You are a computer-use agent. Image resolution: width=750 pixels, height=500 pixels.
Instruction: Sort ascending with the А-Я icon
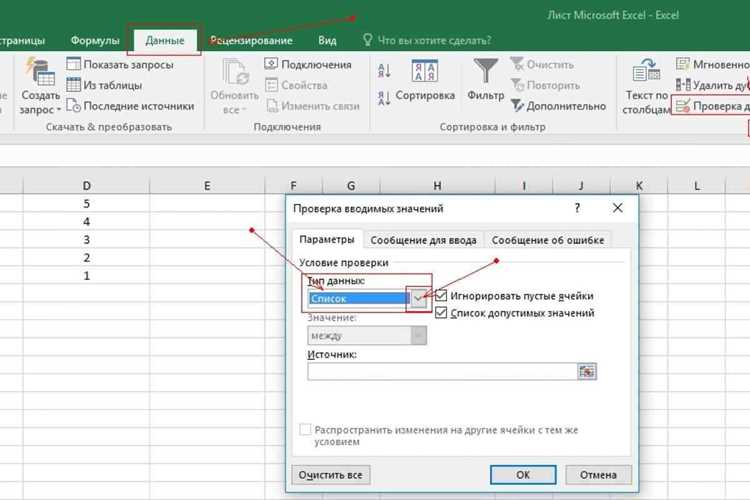point(384,70)
